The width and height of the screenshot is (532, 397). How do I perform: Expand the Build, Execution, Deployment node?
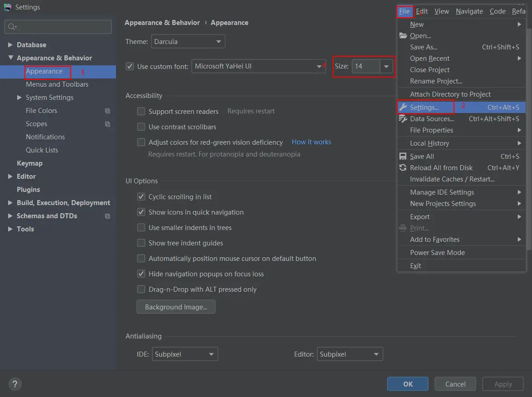(10, 203)
